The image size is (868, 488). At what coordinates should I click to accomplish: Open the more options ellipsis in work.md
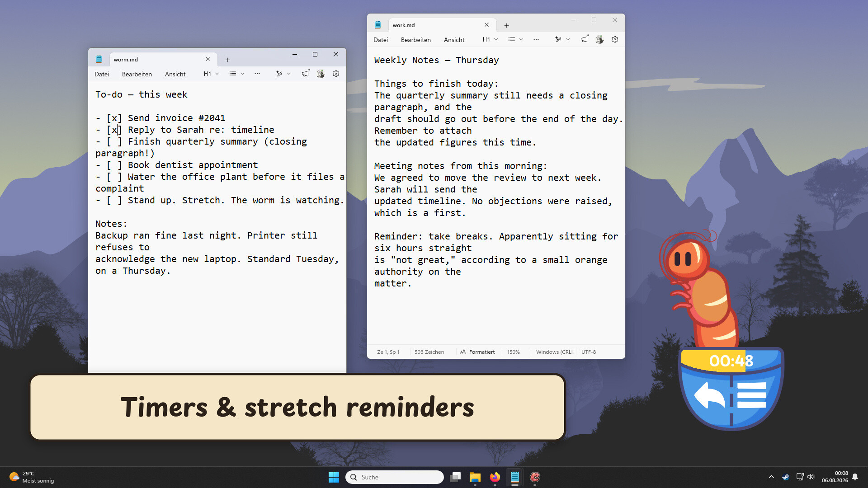click(536, 39)
